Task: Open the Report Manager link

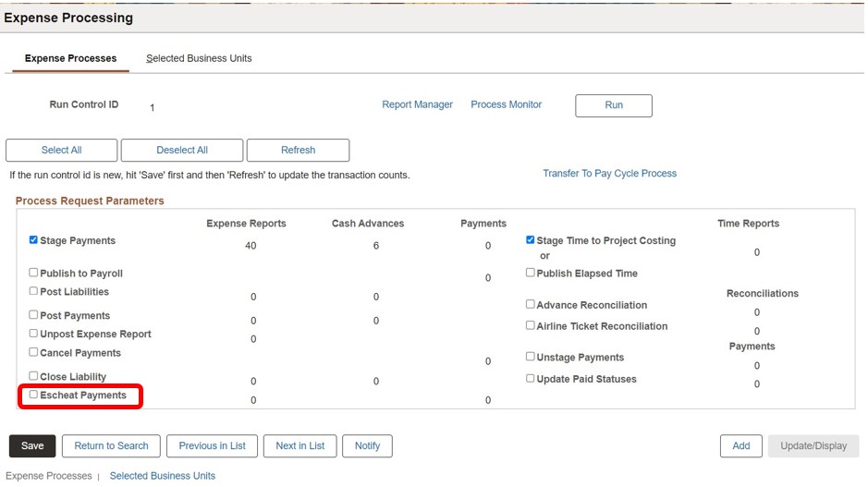Action: click(x=417, y=104)
